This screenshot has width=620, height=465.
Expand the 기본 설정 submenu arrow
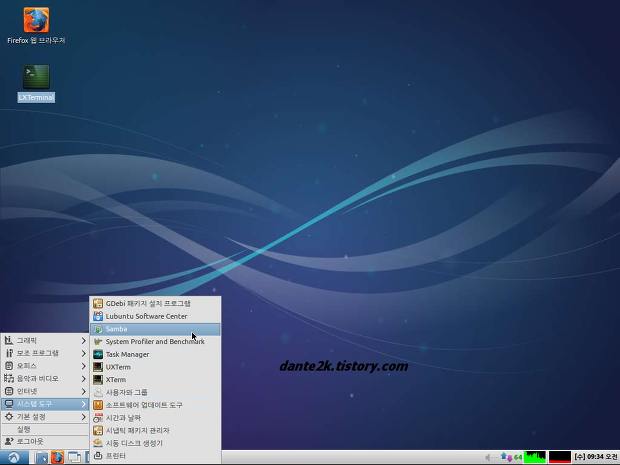[x=83, y=417]
